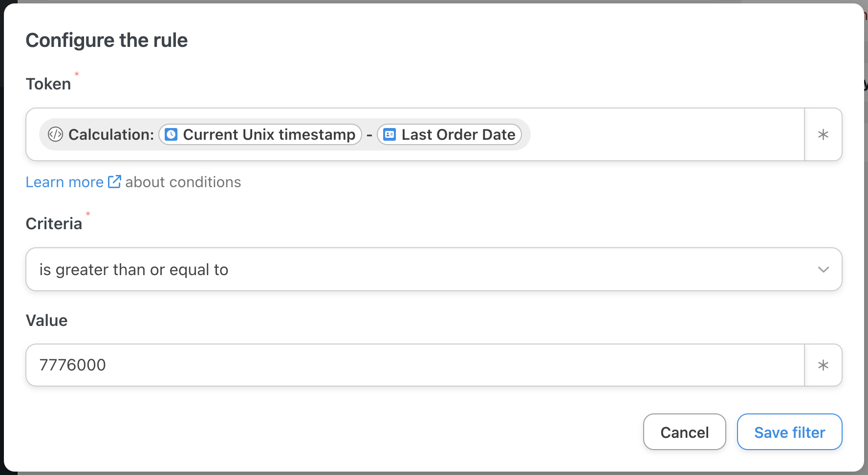This screenshot has width=868, height=475.
Task: Click the card icon on Last Order Date
Action: (x=390, y=134)
